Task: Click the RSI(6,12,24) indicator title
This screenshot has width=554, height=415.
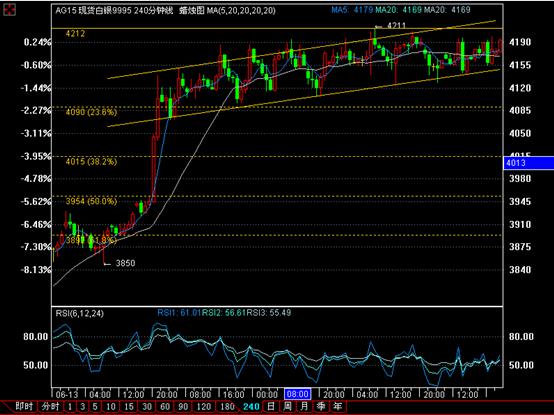Action: pos(79,313)
